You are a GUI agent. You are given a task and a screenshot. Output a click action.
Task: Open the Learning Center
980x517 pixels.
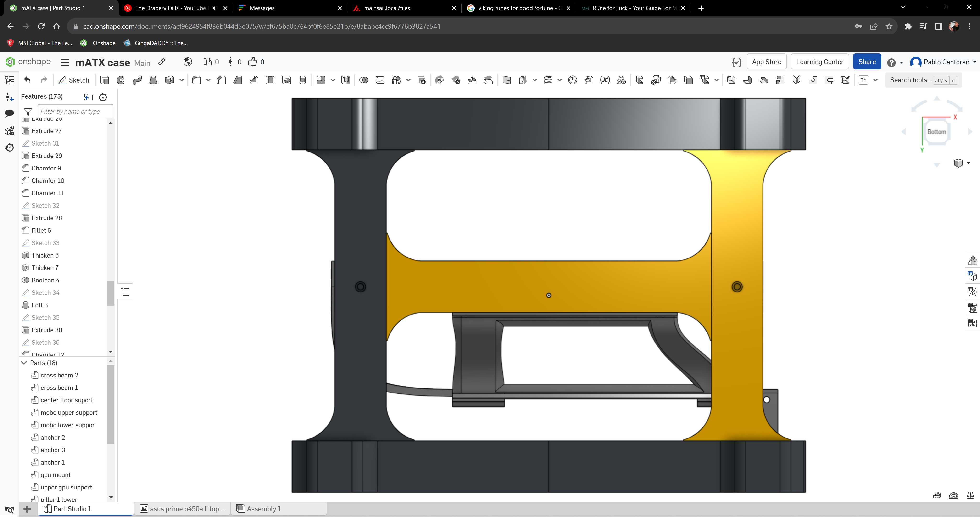[819, 62]
